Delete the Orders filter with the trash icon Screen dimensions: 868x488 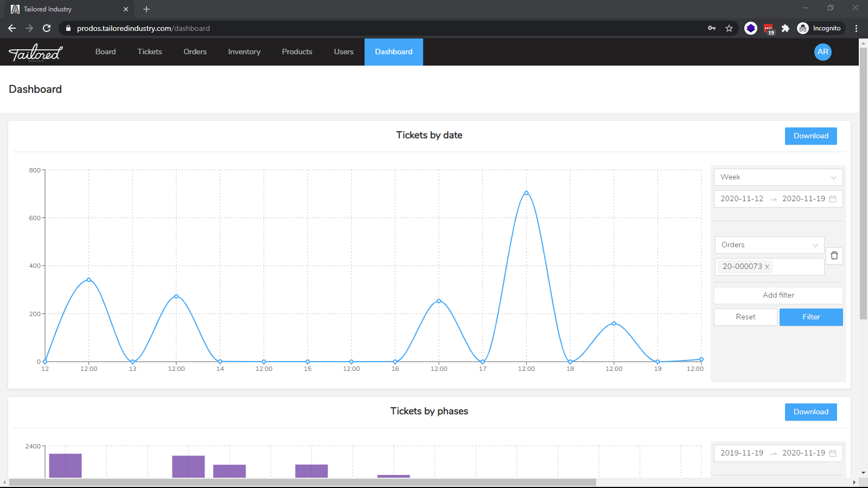pos(834,255)
